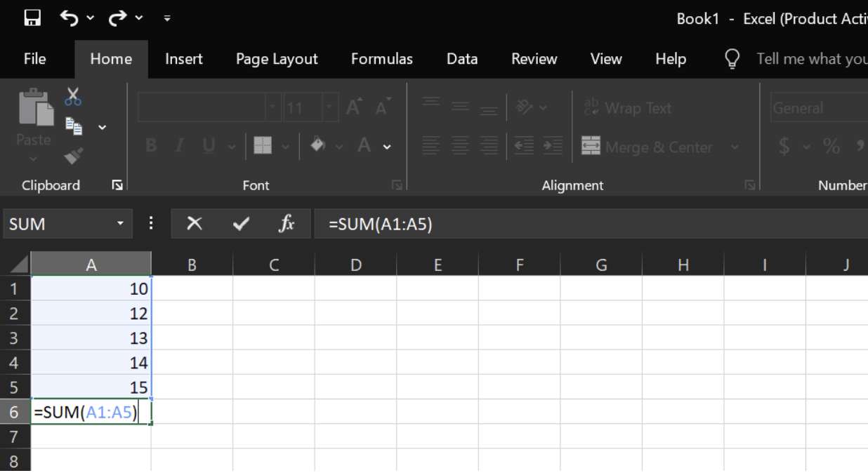Image resolution: width=868 pixels, height=473 pixels.
Task: Center text horizontally
Action: pos(461,146)
